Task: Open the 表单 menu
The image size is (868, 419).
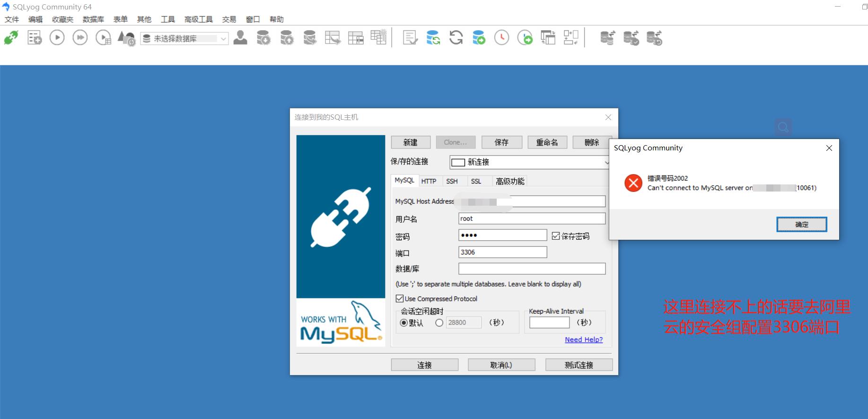Action: coord(121,19)
